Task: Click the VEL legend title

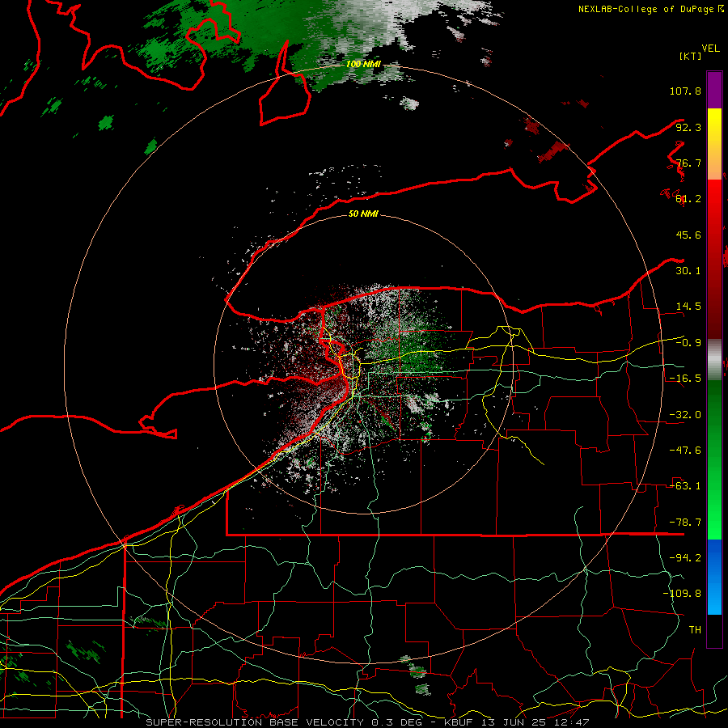Action: 710,49
